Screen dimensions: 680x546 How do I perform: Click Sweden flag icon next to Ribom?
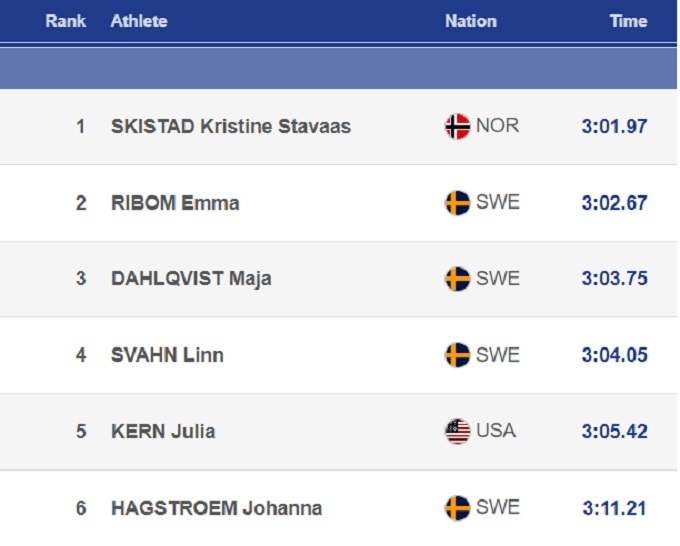[457, 203]
